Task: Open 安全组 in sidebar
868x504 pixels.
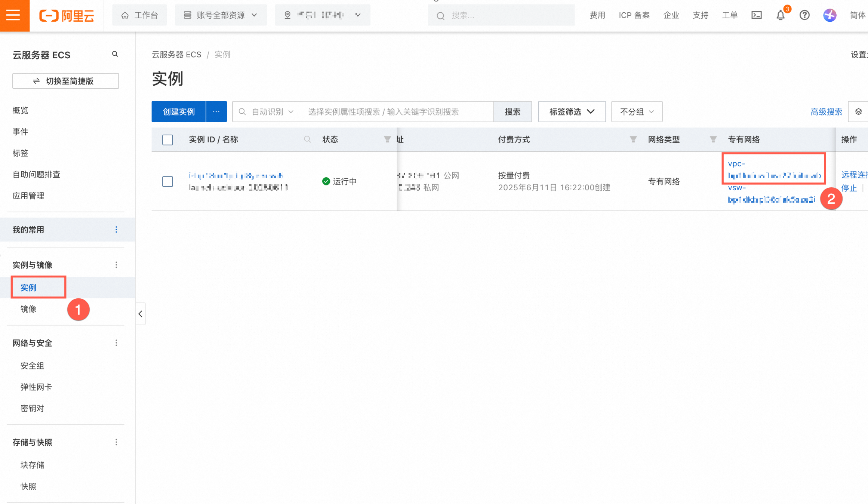Action: point(32,366)
